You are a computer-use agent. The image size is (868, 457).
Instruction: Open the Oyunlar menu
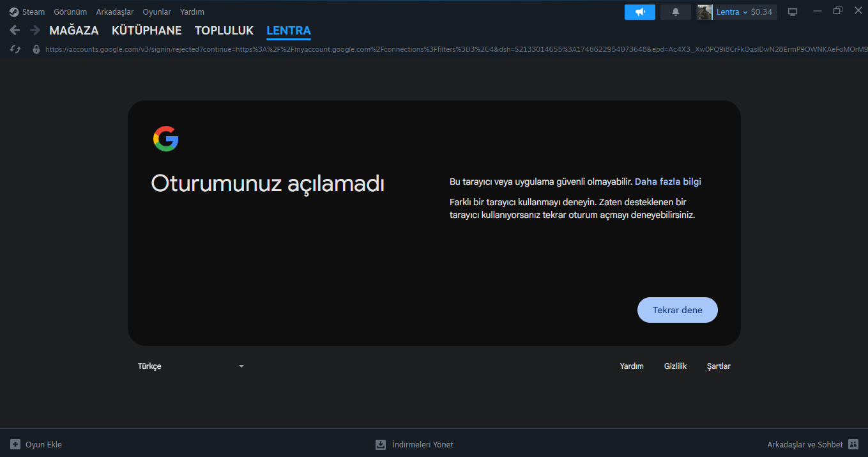tap(156, 12)
